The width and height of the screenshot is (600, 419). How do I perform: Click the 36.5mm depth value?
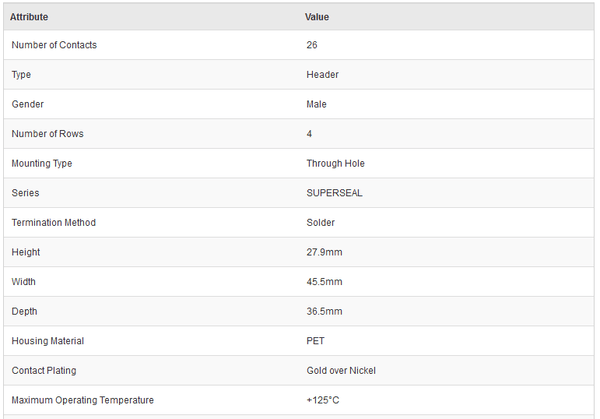tap(324, 311)
